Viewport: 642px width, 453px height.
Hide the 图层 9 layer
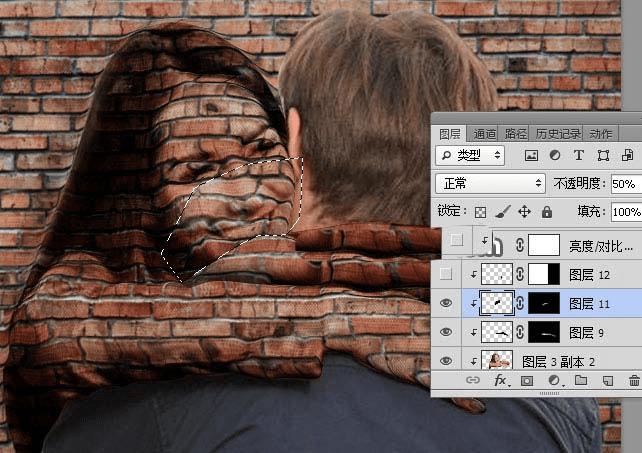pyautogui.click(x=446, y=332)
